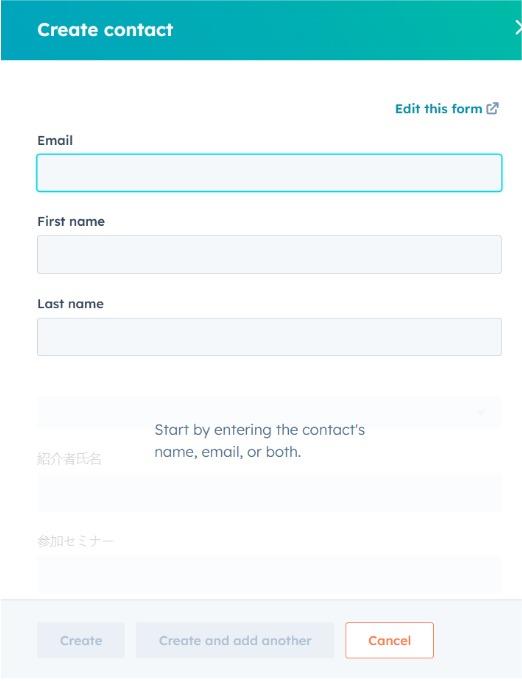Click the disabled Create button
Screen dimensions: 522x681
[81, 640]
